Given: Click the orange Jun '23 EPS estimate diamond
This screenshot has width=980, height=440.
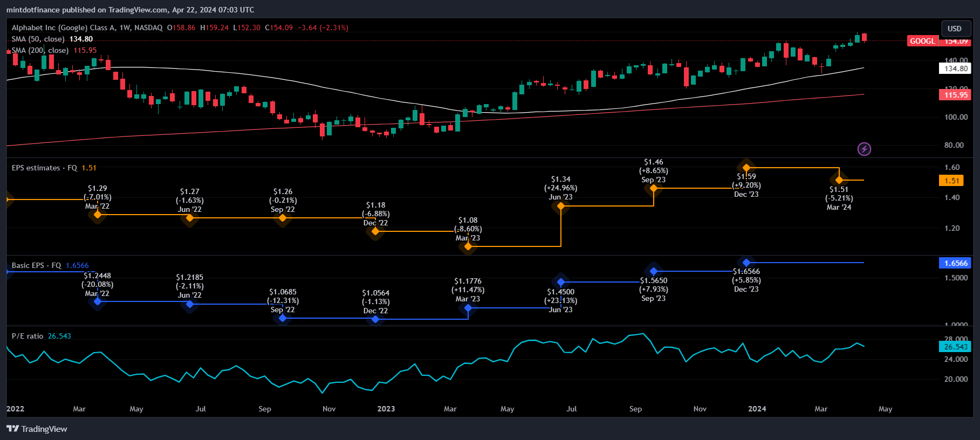Looking at the screenshot, I should (x=561, y=206).
